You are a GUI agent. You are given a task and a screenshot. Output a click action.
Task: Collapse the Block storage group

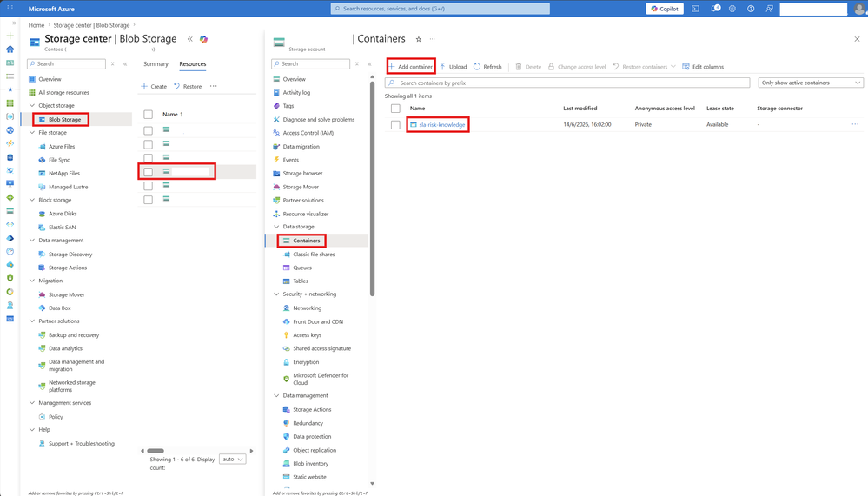(31, 201)
